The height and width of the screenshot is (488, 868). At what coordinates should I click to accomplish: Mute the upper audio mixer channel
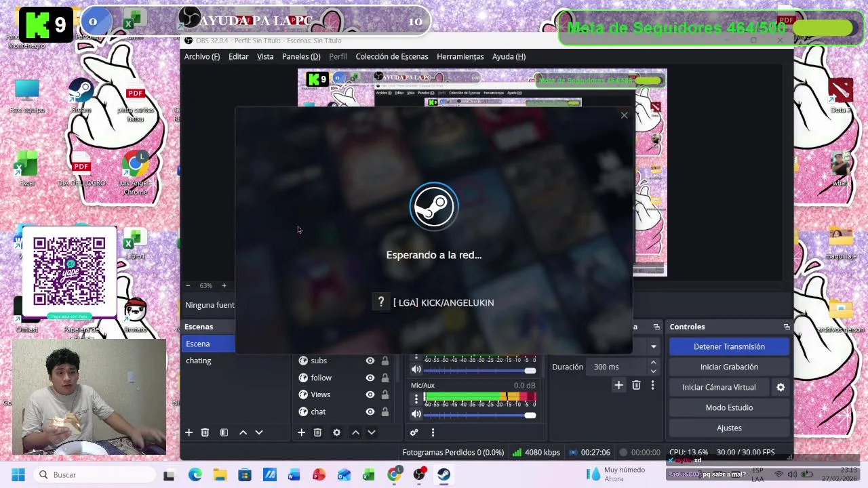(x=416, y=369)
